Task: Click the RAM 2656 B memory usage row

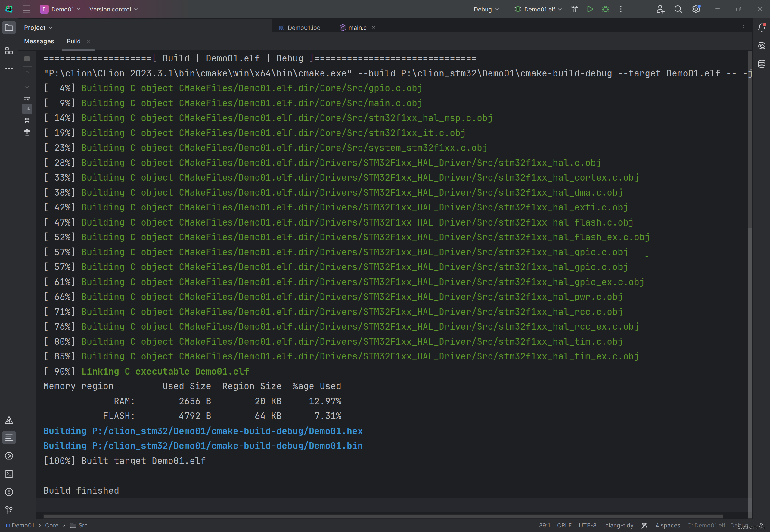Action: (228, 401)
